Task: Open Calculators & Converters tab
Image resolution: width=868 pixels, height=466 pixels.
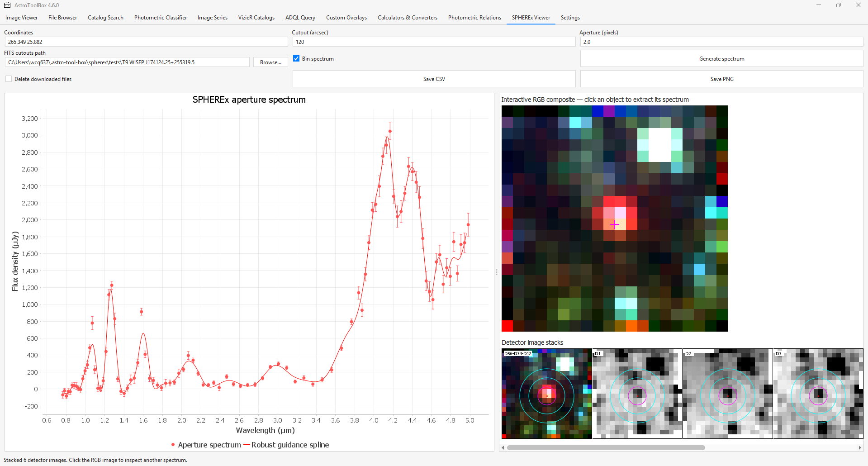Action: [x=408, y=18]
